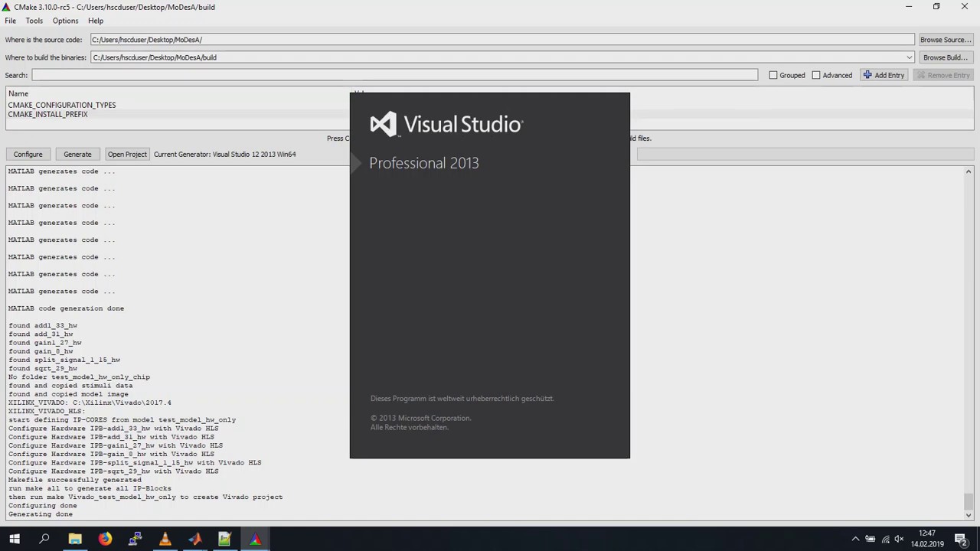Viewport: 980px width, 551px height.
Task: Click the Configure button
Action: tap(28, 154)
